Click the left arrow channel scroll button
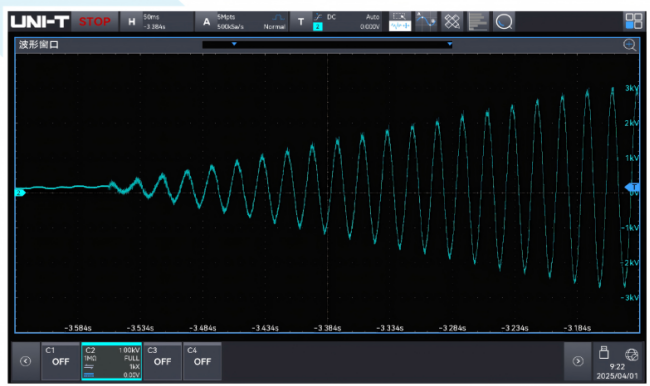The height and width of the screenshot is (386, 650). [25, 361]
